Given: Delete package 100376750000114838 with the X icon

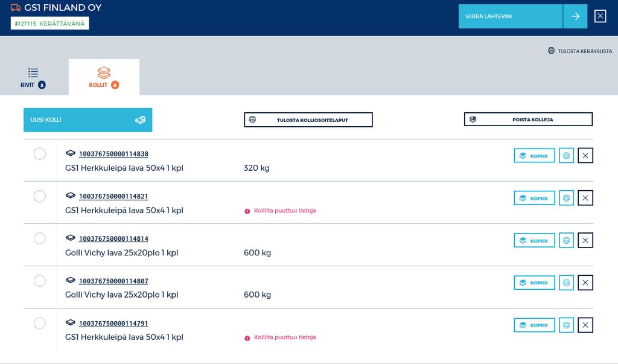Looking at the screenshot, I should 585,155.
